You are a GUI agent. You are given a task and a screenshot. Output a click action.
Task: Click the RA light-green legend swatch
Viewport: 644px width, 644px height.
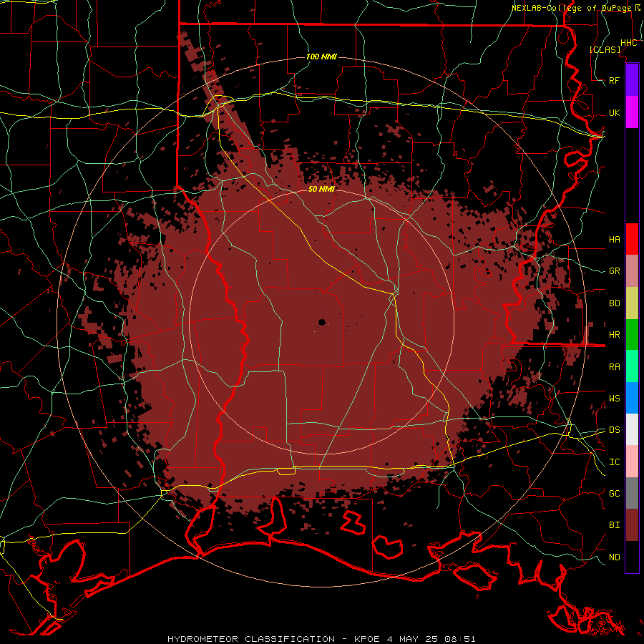tap(632, 366)
